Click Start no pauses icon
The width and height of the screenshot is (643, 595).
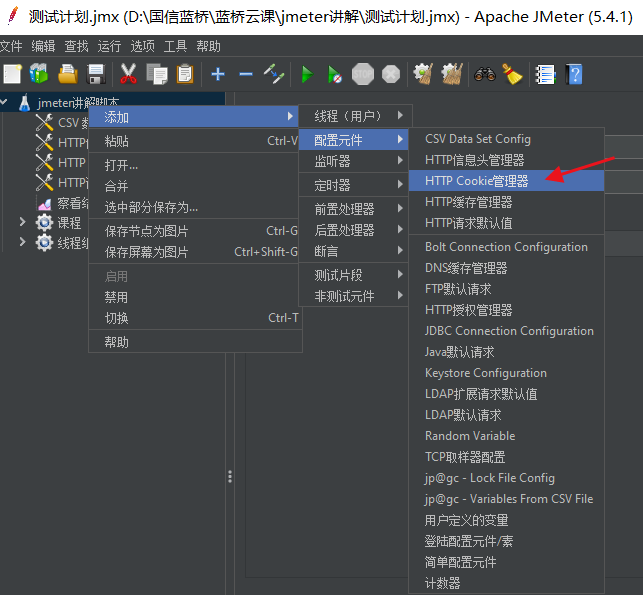pyautogui.click(x=335, y=75)
